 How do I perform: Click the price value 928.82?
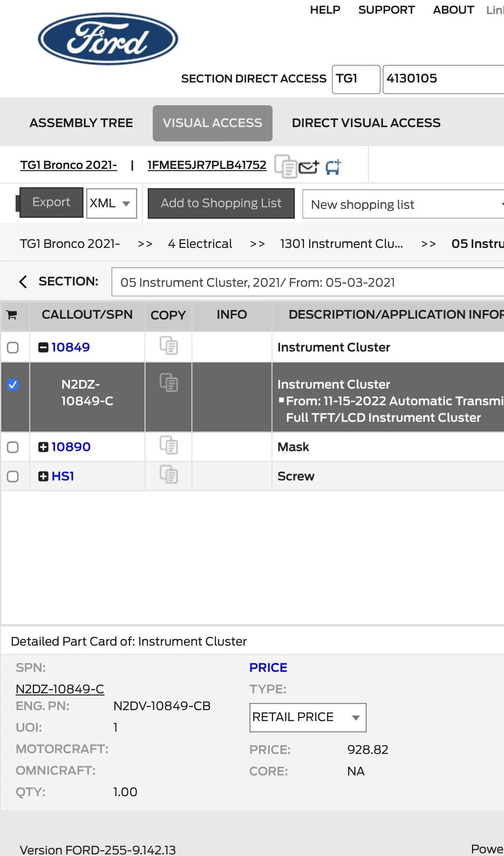[368, 750]
